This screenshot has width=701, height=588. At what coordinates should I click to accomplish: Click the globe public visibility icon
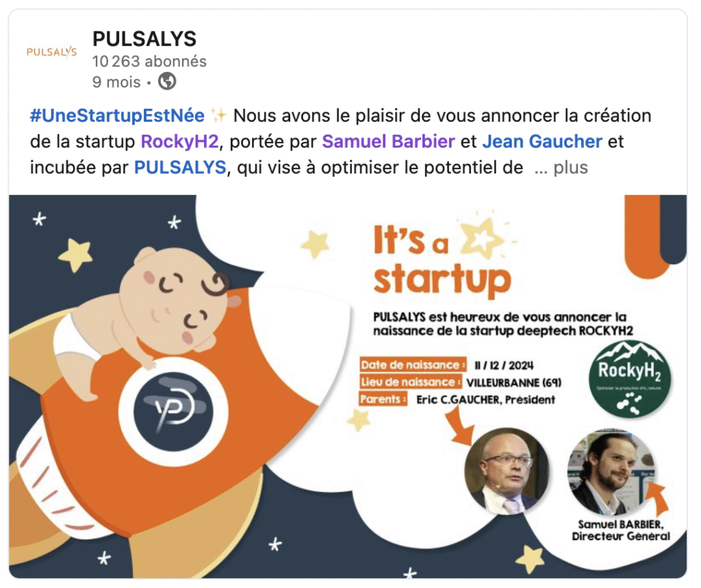coord(167,81)
